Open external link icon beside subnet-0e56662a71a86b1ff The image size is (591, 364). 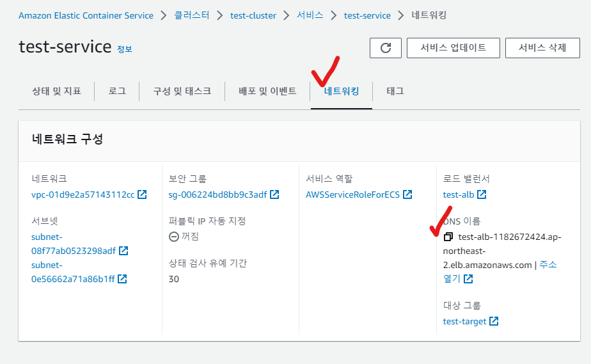[x=122, y=279]
